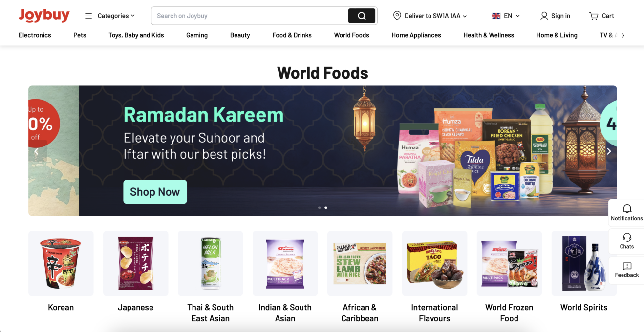Image resolution: width=644 pixels, height=332 pixels.
Task: Go to the Joybuy logo homepage
Action: (44, 16)
